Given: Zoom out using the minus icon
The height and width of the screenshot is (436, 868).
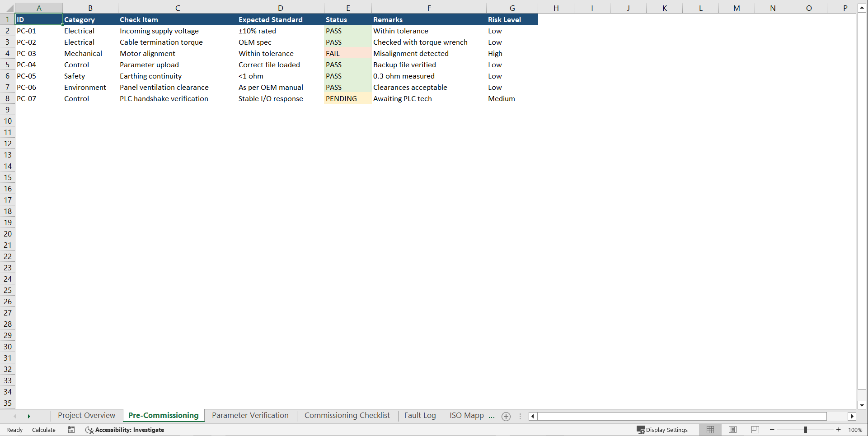Looking at the screenshot, I should (772, 430).
